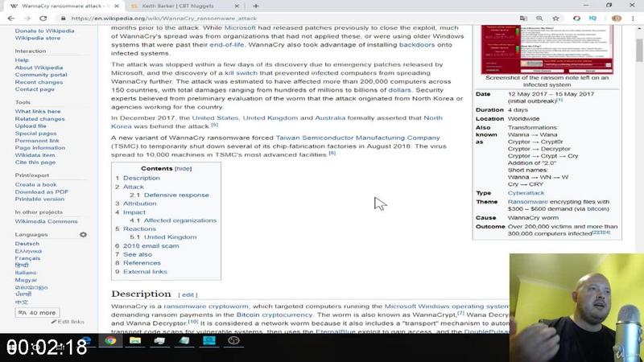This screenshot has width=644, height=362.
Task: Open the ransom note screenshot thumbnail
Action: 547,49
